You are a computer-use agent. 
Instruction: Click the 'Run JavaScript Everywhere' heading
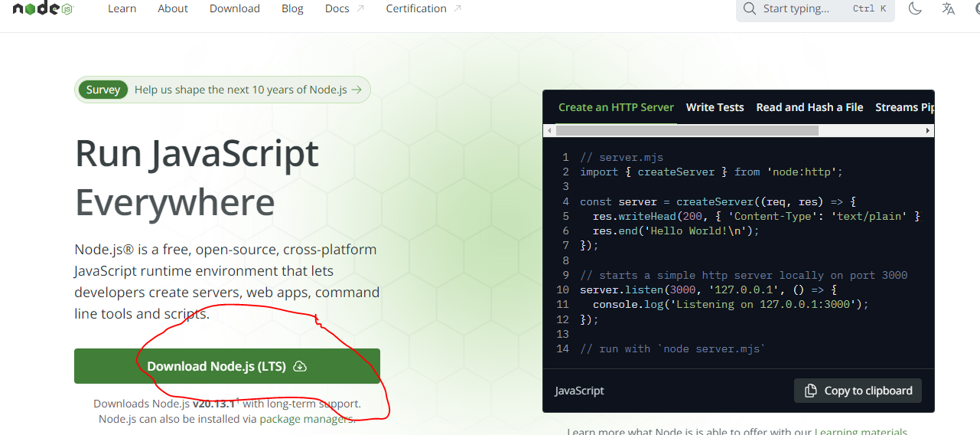click(x=197, y=178)
